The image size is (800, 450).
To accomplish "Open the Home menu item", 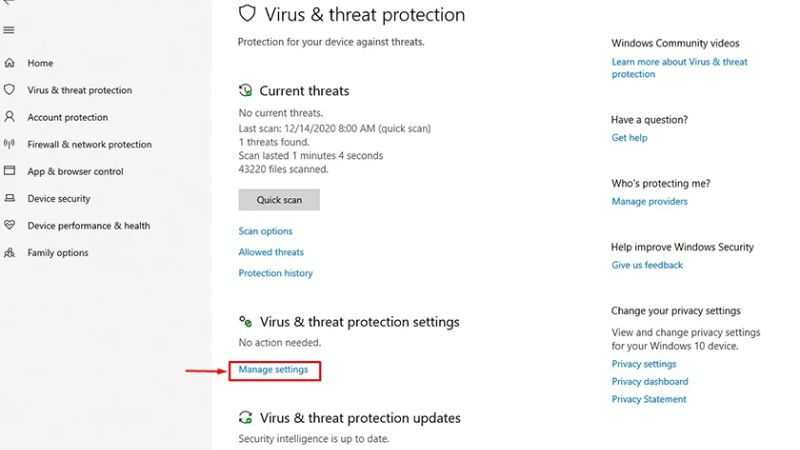I will 40,63.
